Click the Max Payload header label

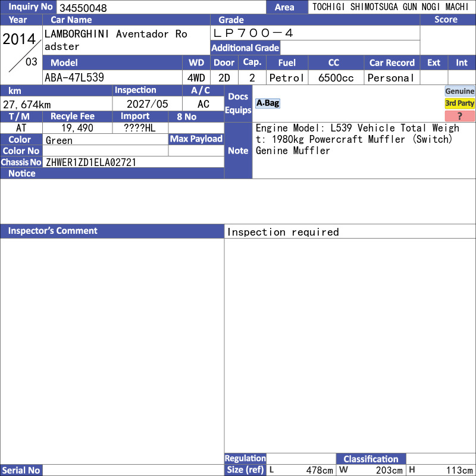pos(196,139)
